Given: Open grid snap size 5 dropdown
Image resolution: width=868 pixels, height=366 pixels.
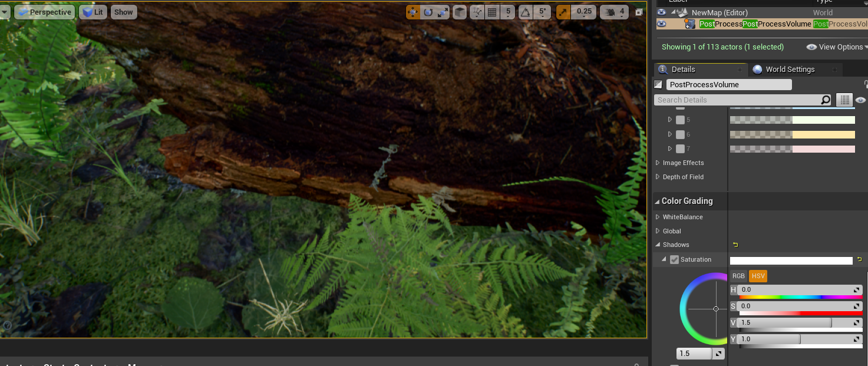Looking at the screenshot, I should (x=508, y=12).
